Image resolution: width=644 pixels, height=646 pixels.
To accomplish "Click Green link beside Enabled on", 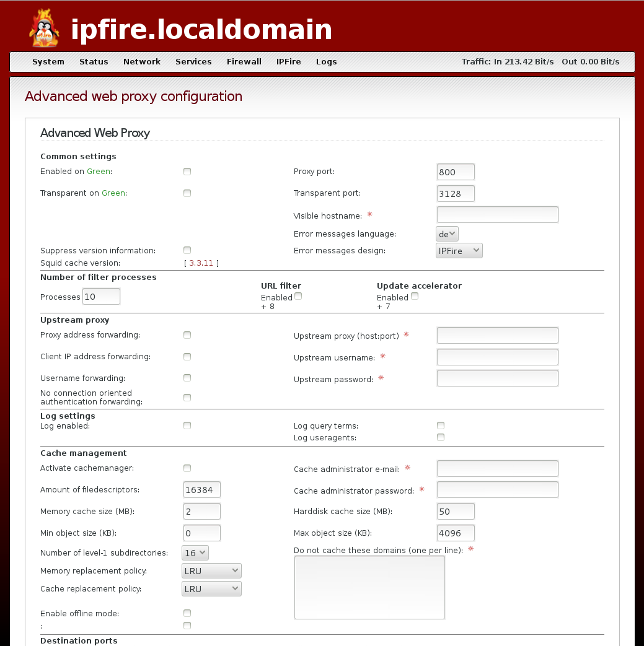I will pos(98,172).
